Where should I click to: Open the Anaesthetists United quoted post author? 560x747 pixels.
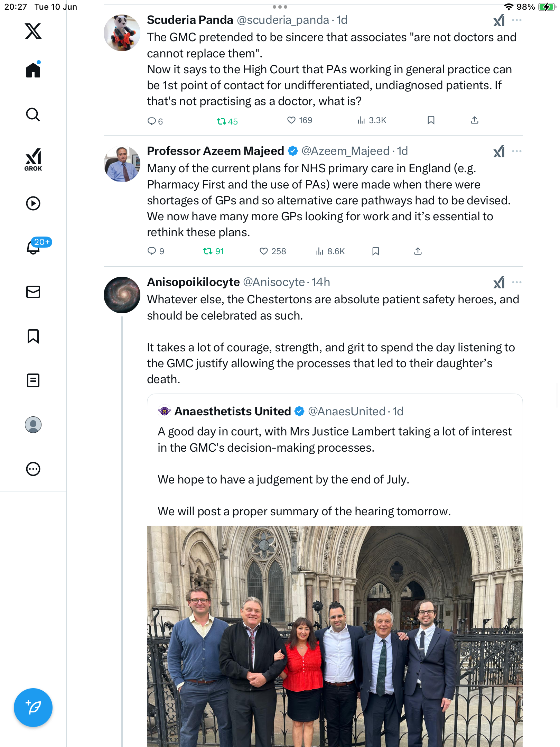pyautogui.click(x=233, y=411)
